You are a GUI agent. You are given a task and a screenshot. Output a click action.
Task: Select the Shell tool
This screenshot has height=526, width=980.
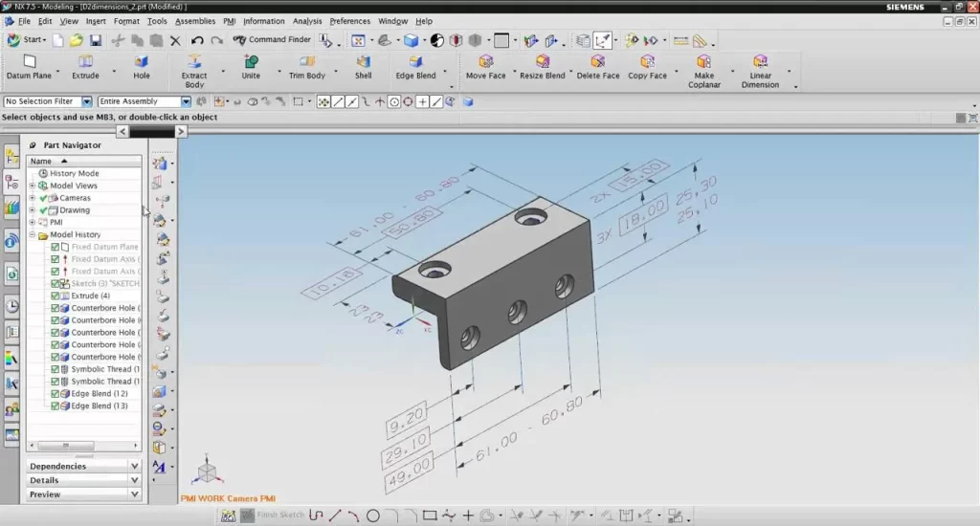[x=364, y=62]
